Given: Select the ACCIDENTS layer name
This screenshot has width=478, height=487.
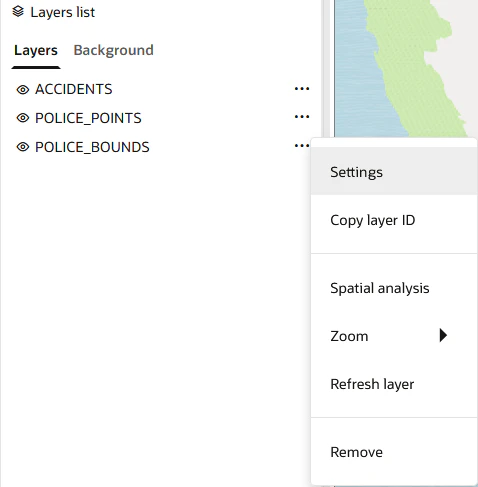Looking at the screenshot, I should (74, 89).
